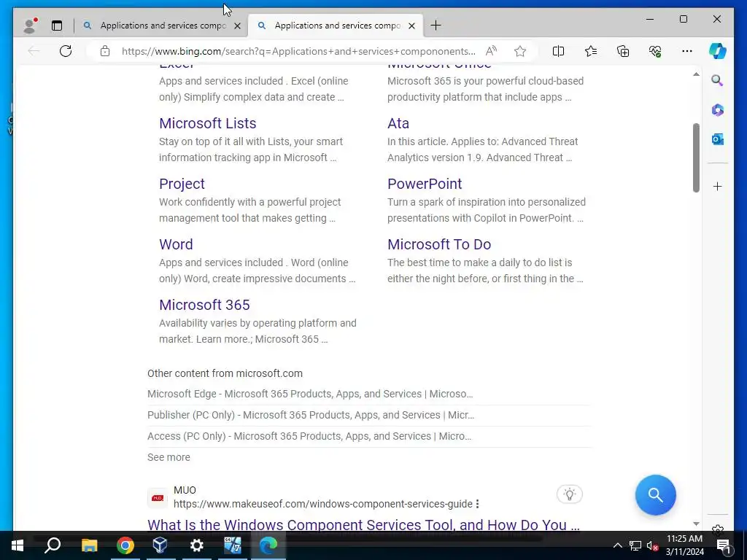Close the active Applications and services tab

click(x=411, y=26)
